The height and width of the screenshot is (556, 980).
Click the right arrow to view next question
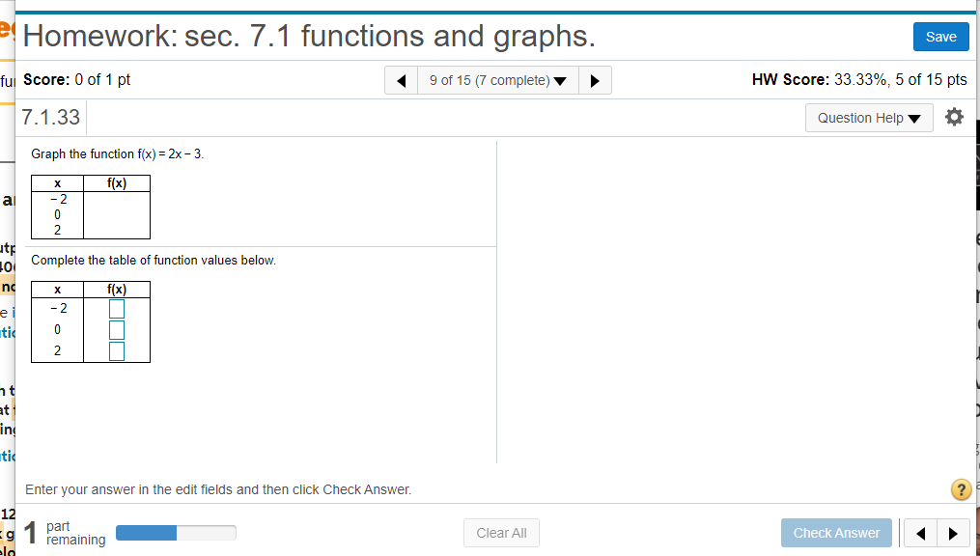click(595, 80)
